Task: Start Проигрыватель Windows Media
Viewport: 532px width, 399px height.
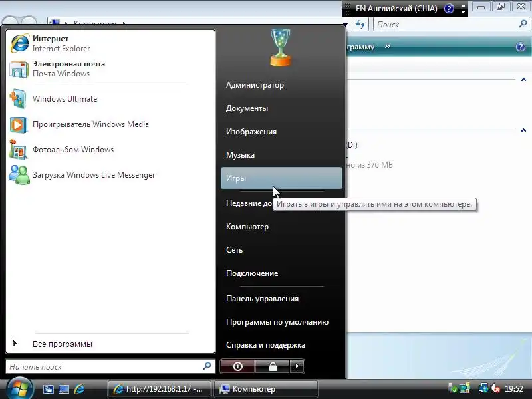Action: [110, 124]
